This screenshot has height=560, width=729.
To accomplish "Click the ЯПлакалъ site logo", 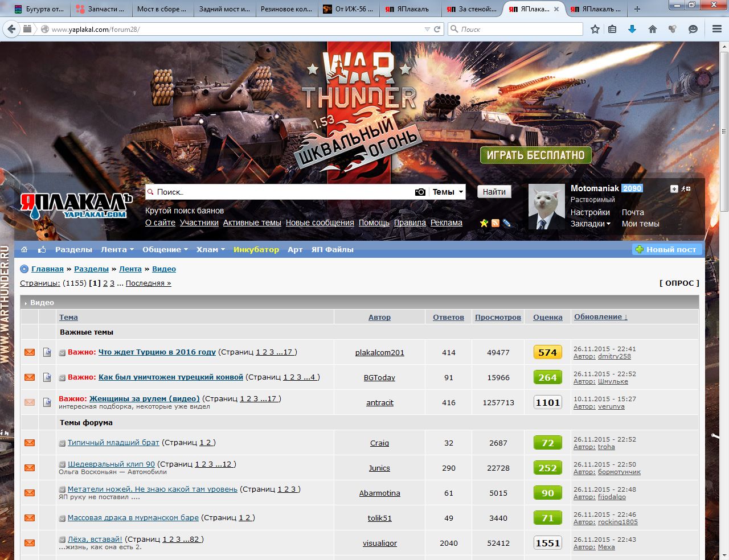I will pos(75,206).
